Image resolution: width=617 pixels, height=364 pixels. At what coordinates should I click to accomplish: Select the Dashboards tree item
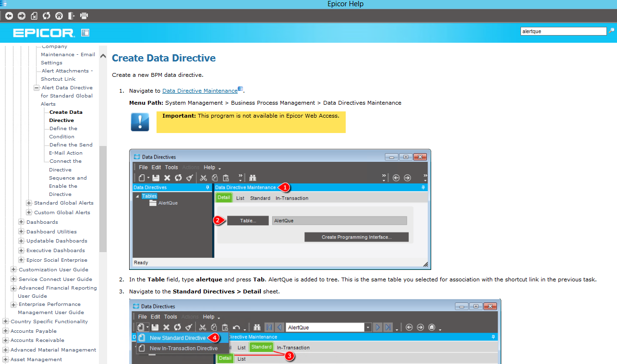coord(42,222)
